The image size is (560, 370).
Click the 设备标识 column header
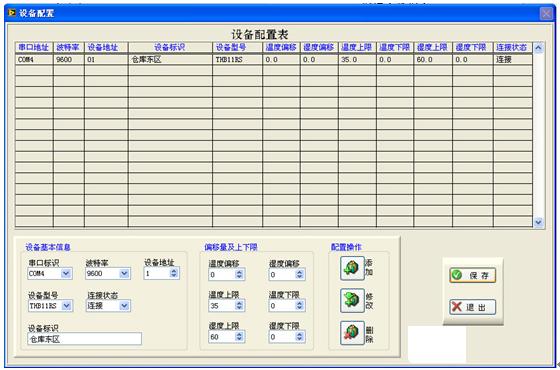click(x=170, y=47)
